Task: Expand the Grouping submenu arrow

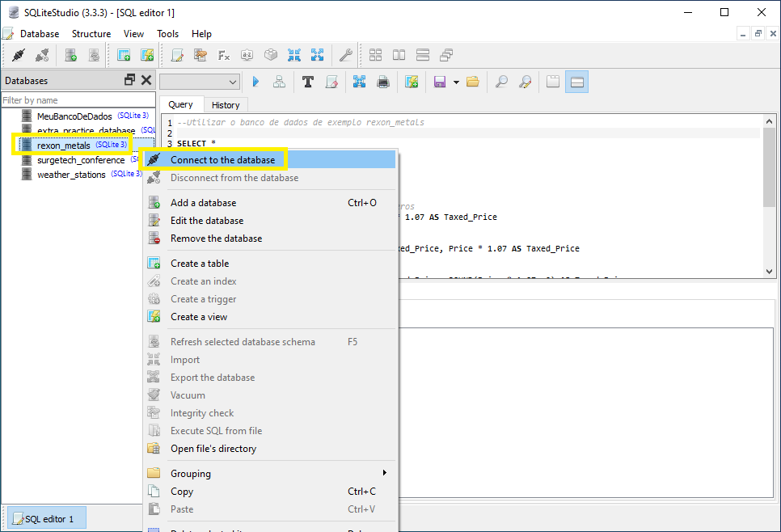Action: pos(384,473)
